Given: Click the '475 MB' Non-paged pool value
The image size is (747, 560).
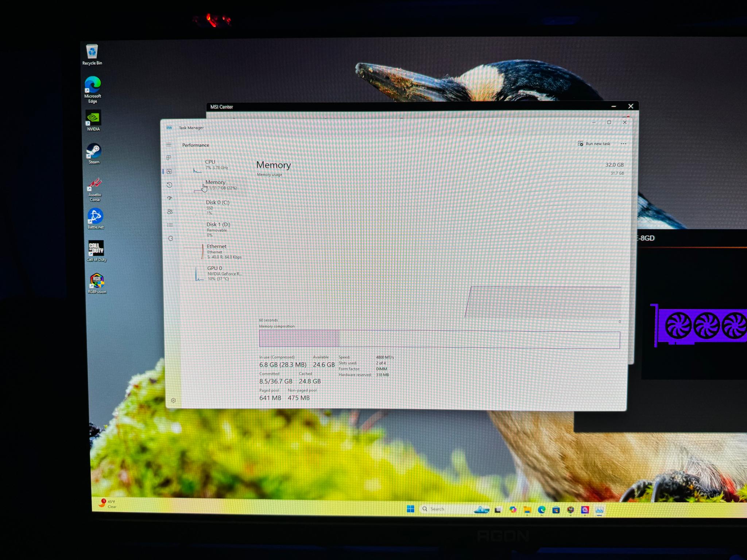Looking at the screenshot, I should (298, 398).
